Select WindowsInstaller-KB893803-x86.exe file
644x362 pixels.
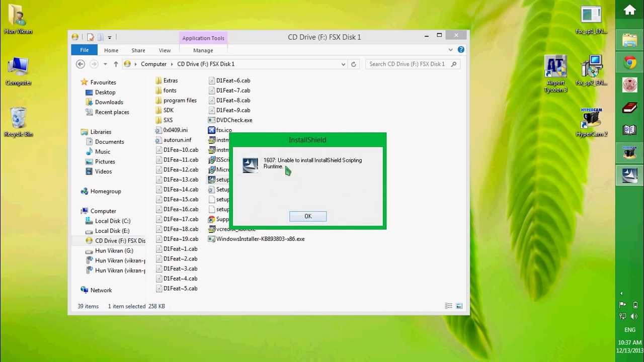260,239
